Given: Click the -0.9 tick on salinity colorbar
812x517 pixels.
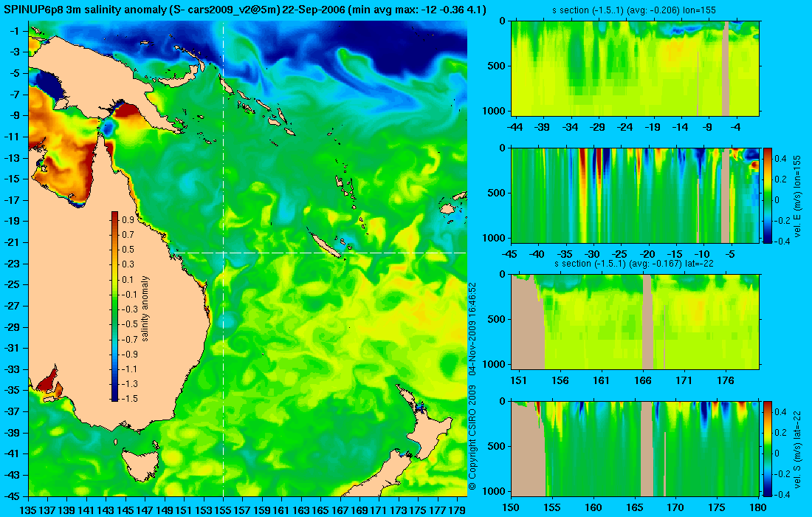Looking at the screenshot, I should coord(129,355).
